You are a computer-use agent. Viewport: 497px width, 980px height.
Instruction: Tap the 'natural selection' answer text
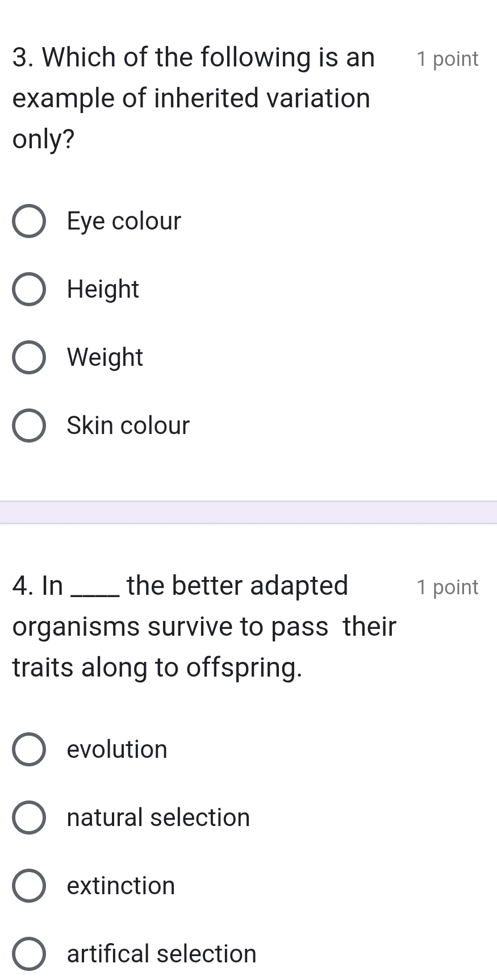coord(158,818)
